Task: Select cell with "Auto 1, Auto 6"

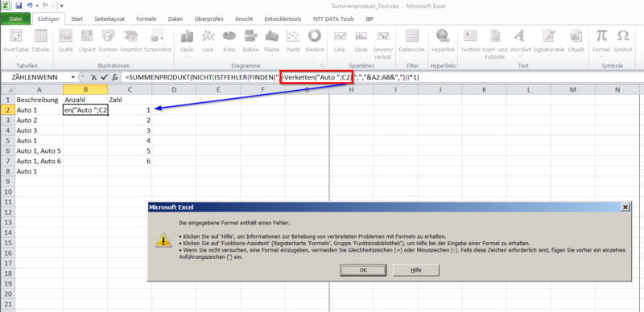Action: (x=39, y=162)
